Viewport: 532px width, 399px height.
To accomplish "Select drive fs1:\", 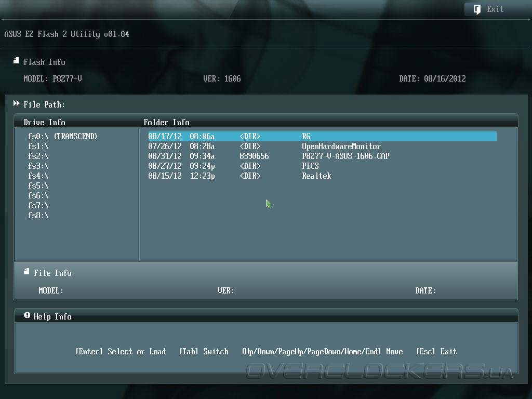I will click(x=38, y=146).
